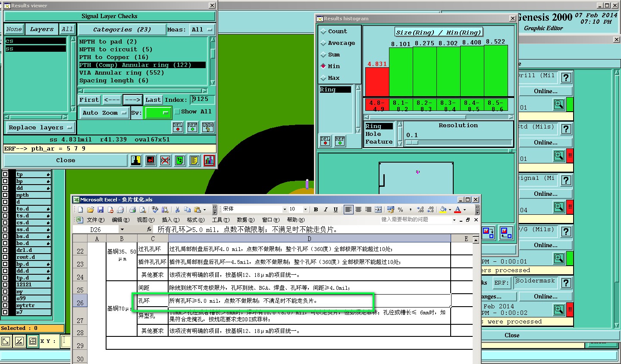Image resolution: width=621 pixels, height=364 pixels.
Task: Open Excel font size dropdown
Action: (x=305, y=210)
